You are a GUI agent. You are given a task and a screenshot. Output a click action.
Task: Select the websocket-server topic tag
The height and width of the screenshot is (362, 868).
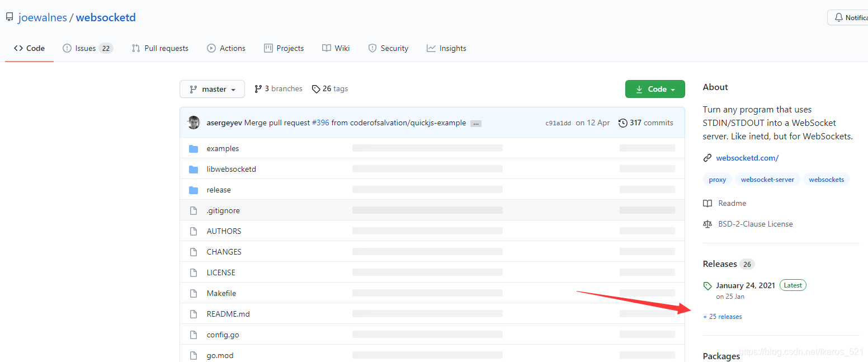tap(767, 180)
